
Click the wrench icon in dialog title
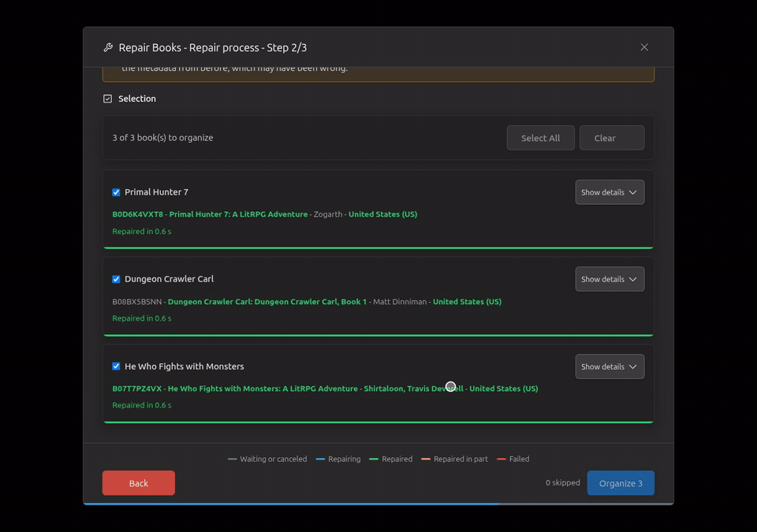pos(108,47)
